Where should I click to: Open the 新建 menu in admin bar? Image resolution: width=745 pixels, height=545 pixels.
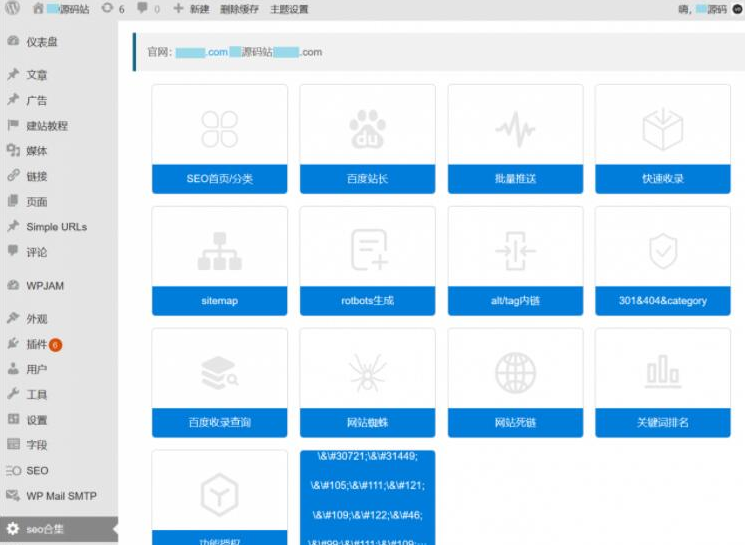[x=191, y=9]
